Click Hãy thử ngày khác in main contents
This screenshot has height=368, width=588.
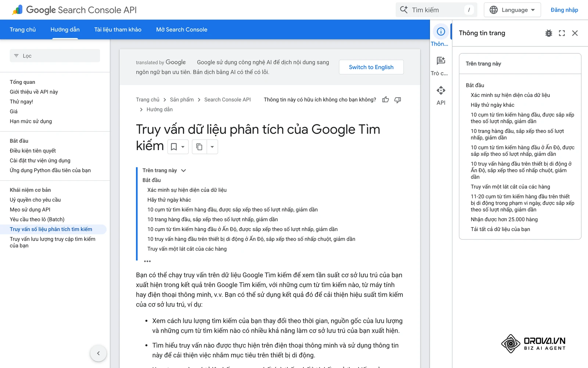click(x=169, y=200)
